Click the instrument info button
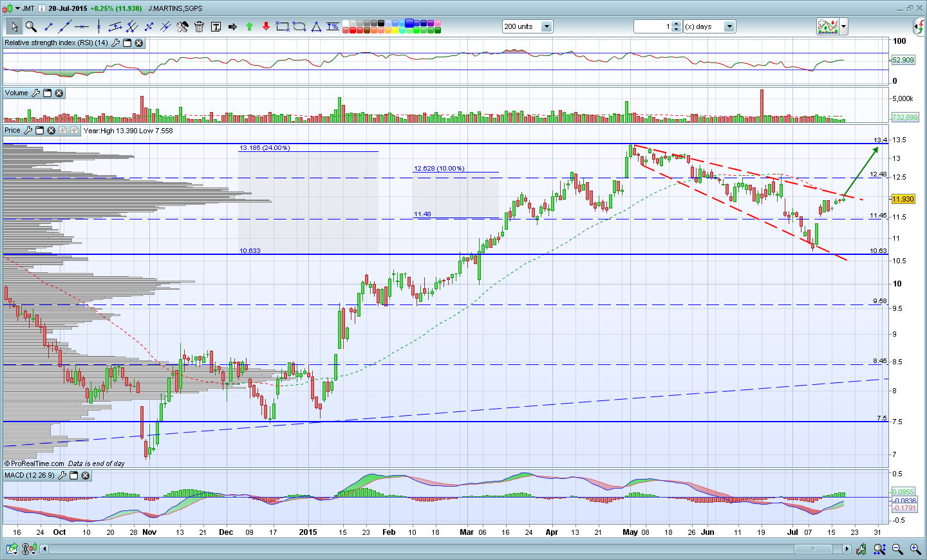 click(x=42, y=8)
